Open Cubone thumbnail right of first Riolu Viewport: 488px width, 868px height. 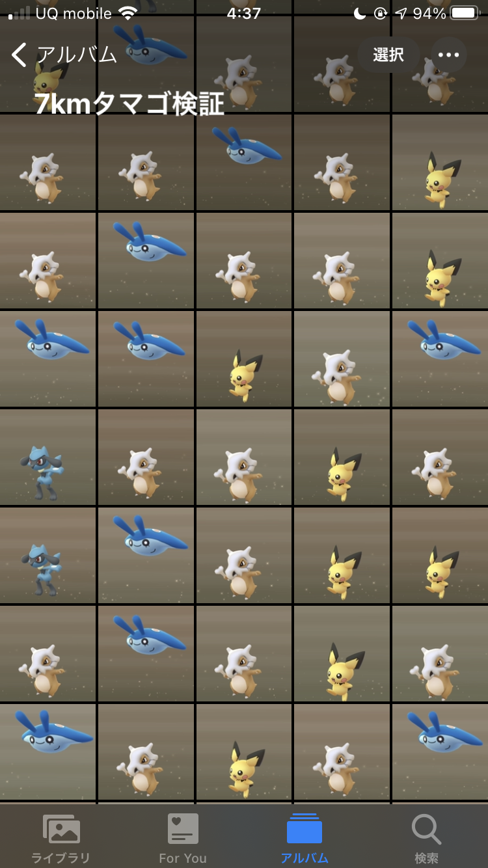tap(146, 457)
